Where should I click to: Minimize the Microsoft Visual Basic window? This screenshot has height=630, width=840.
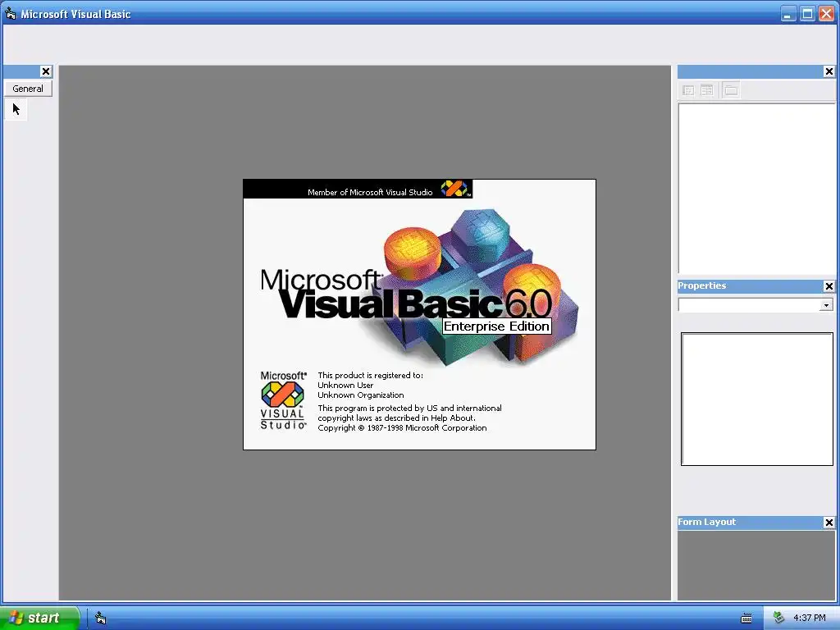click(x=787, y=13)
